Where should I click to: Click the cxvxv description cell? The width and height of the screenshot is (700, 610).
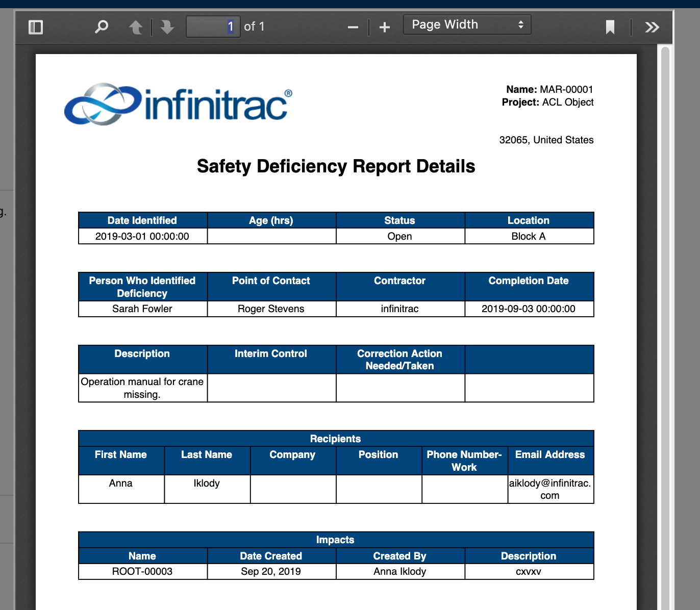tap(529, 571)
